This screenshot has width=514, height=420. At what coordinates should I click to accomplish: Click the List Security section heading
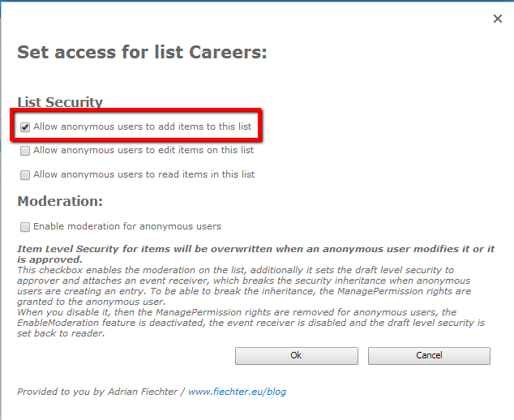pyautogui.click(x=60, y=102)
